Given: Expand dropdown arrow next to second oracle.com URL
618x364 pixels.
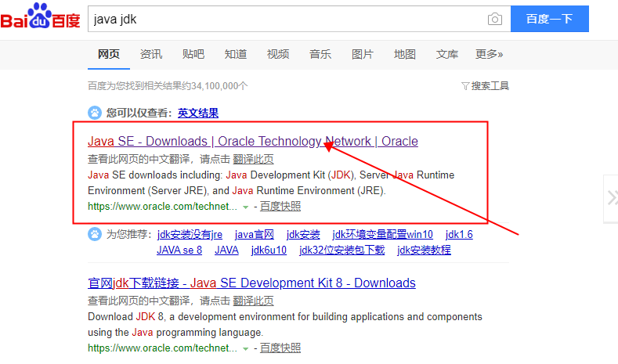Looking at the screenshot, I should (x=245, y=348).
